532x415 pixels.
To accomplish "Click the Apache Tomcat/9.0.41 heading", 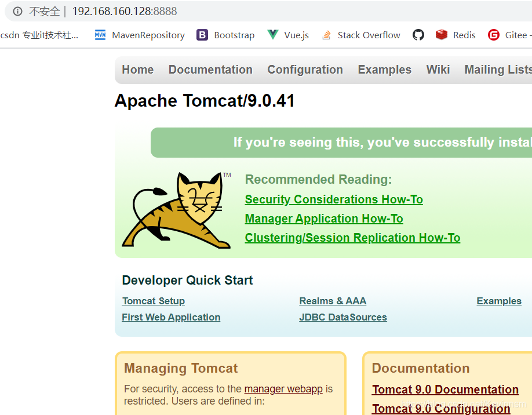I will pos(205,100).
